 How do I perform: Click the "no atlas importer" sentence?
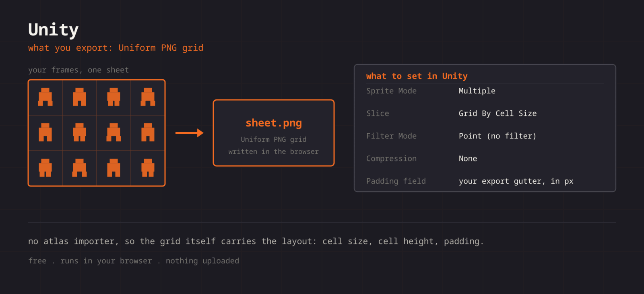pos(256,241)
